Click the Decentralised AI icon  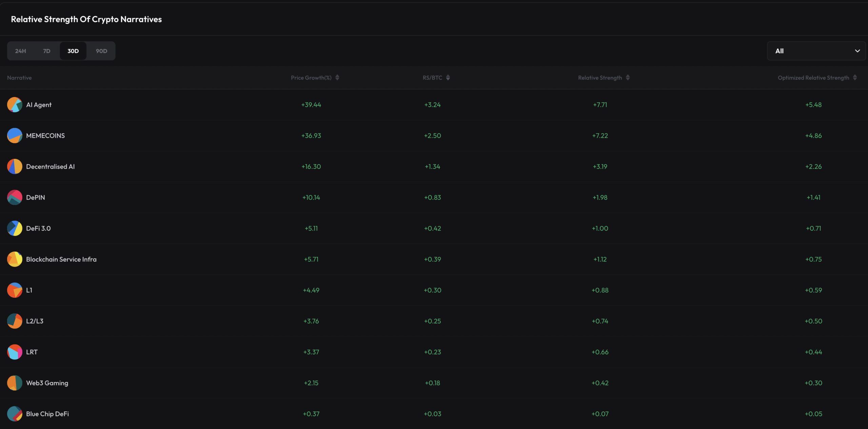pyautogui.click(x=15, y=166)
